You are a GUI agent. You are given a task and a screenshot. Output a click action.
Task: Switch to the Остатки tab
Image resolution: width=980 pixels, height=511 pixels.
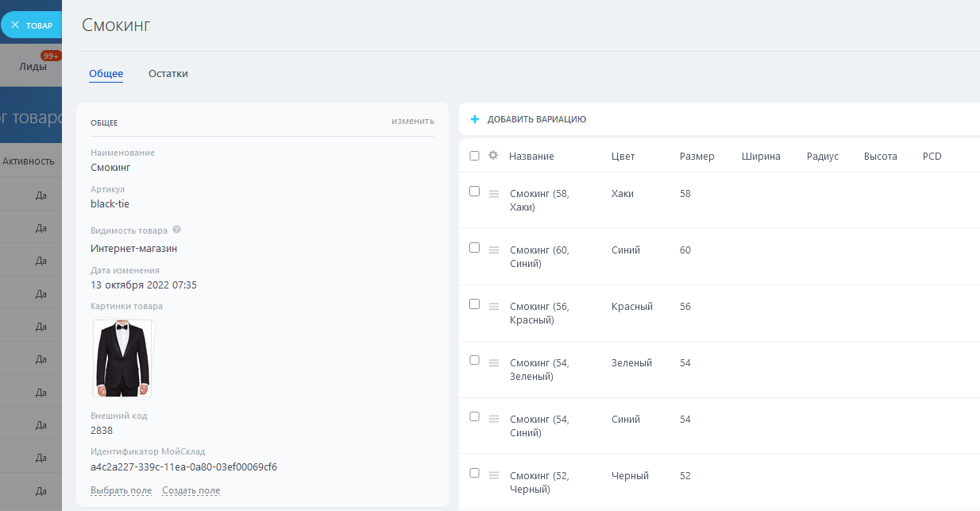168,74
